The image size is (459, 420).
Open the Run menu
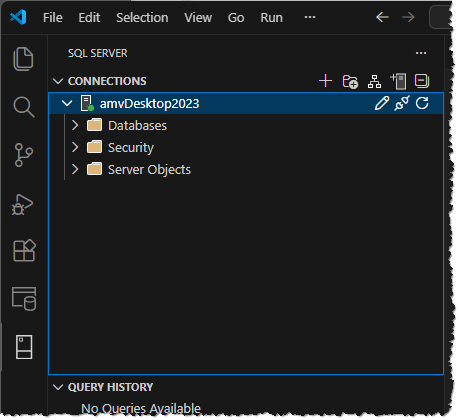271,18
